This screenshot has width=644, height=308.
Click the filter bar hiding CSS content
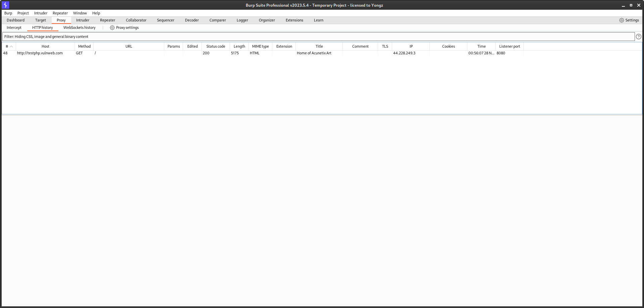point(318,37)
